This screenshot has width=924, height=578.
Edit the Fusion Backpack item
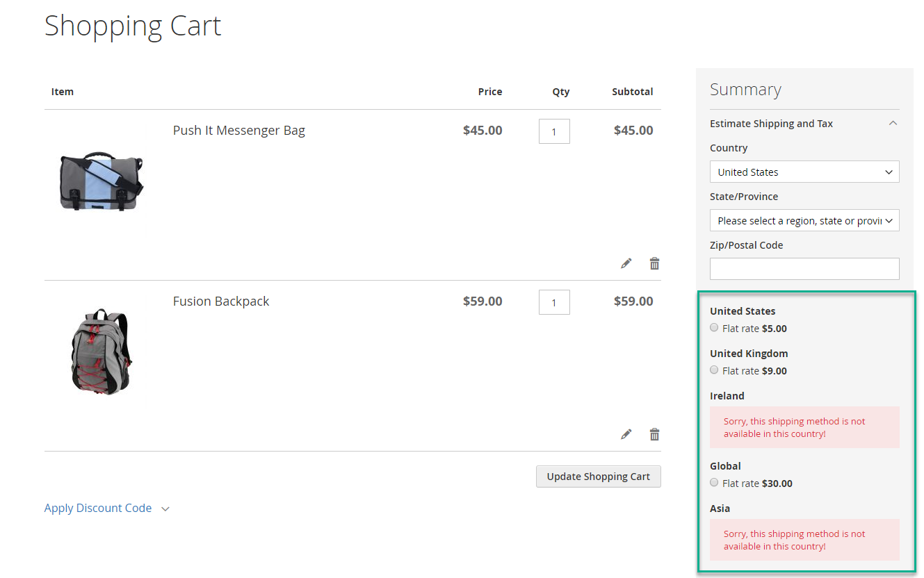626,434
